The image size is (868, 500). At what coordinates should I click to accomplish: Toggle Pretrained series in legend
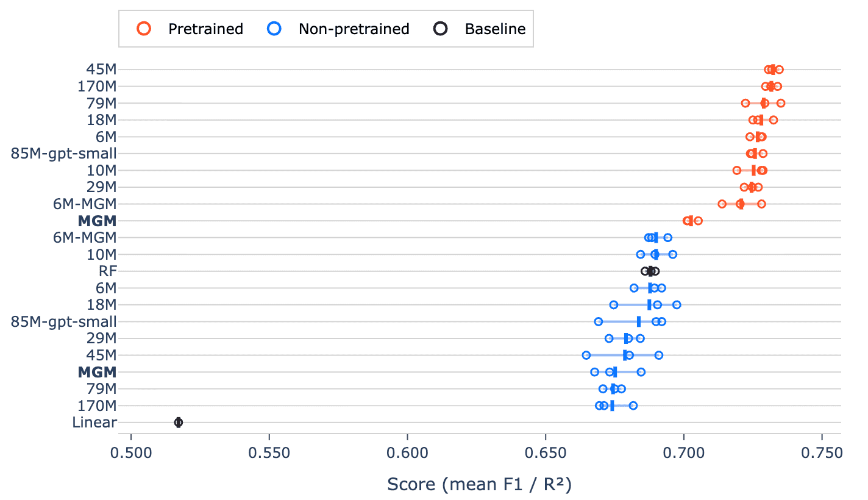[190, 29]
